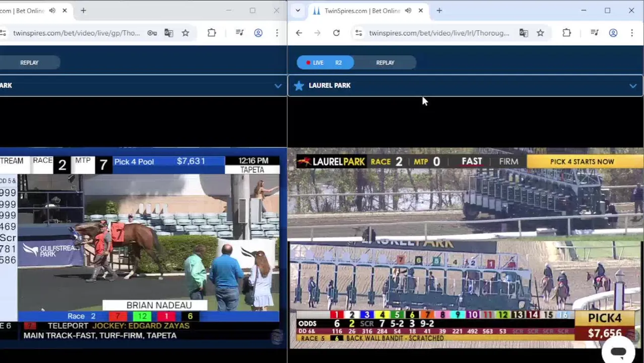Bookmark the Gulfstream page in left window
This screenshot has height=363, width=644.
[x=185, y=33]
